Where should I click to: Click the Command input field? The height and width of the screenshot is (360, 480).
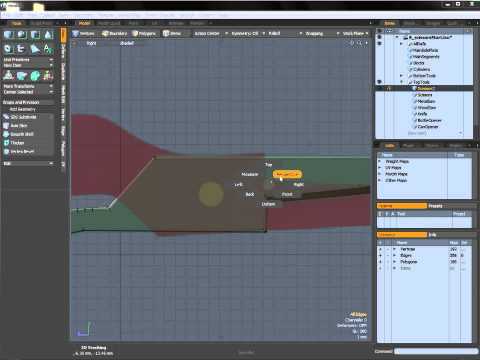coord(436,351)
